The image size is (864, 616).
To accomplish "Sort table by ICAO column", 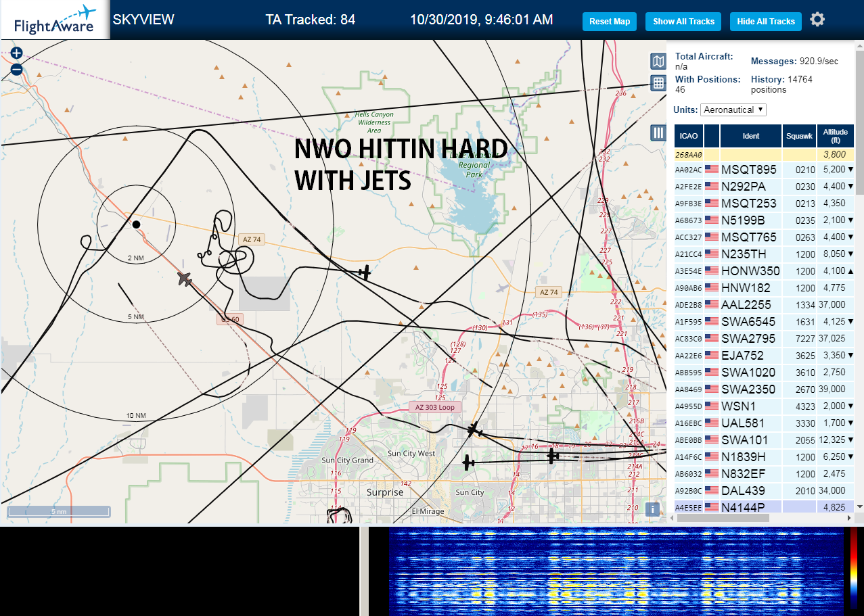I will coord(688,136).
